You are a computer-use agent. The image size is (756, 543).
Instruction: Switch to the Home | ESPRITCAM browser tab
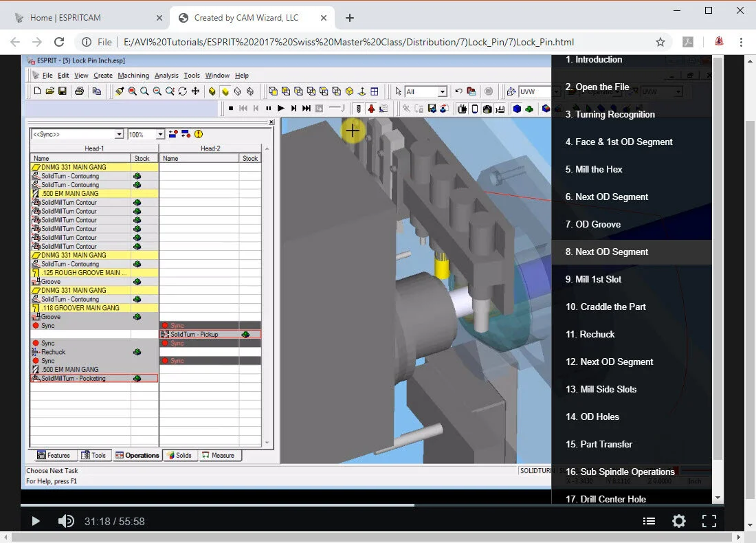89,18
